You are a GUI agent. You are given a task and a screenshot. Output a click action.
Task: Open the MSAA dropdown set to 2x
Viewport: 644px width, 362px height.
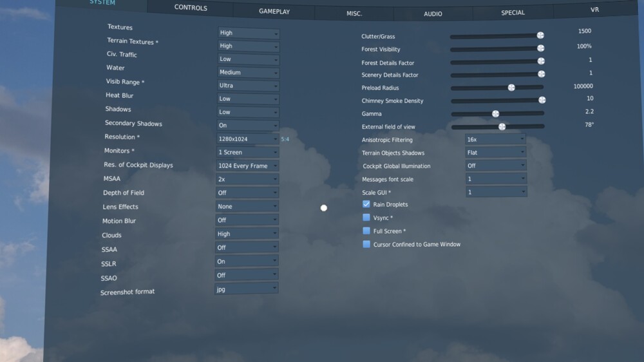[247, 179]
